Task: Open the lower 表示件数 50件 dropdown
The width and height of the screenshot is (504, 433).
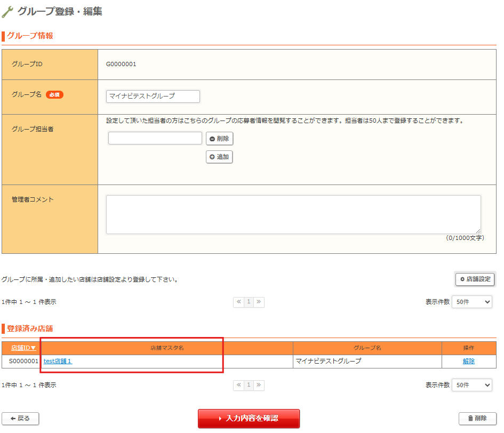Action: click(x=472, y=385)
